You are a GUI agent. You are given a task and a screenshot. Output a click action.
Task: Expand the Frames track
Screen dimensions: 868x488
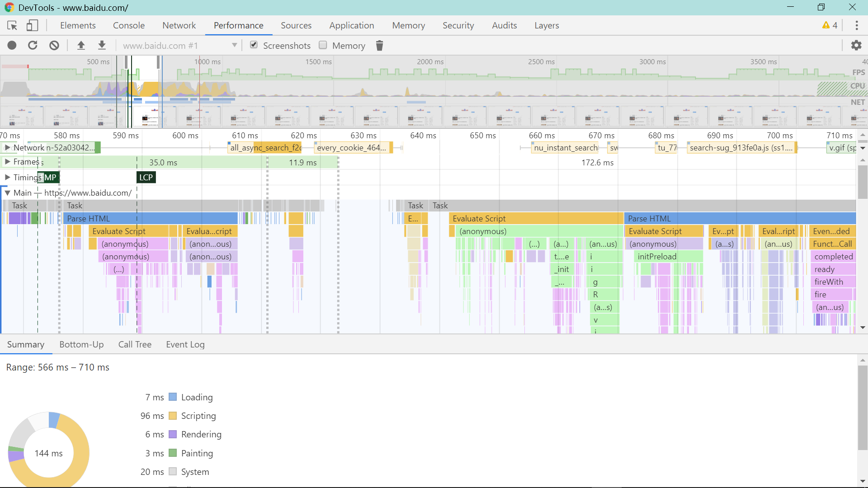[x=8, y=162]
